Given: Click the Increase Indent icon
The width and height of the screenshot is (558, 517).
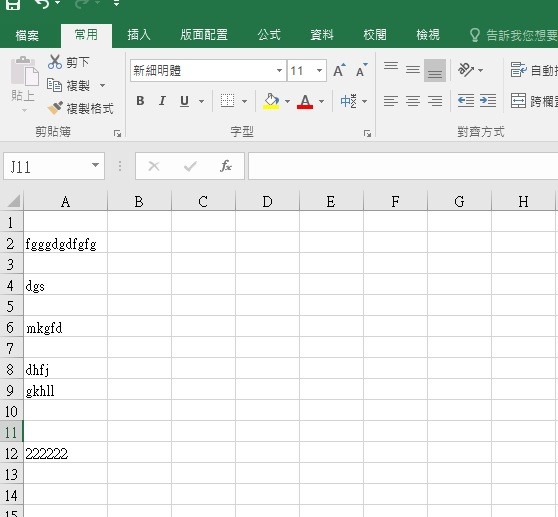Looking at the screenshot, I should (x=488, y=101).
